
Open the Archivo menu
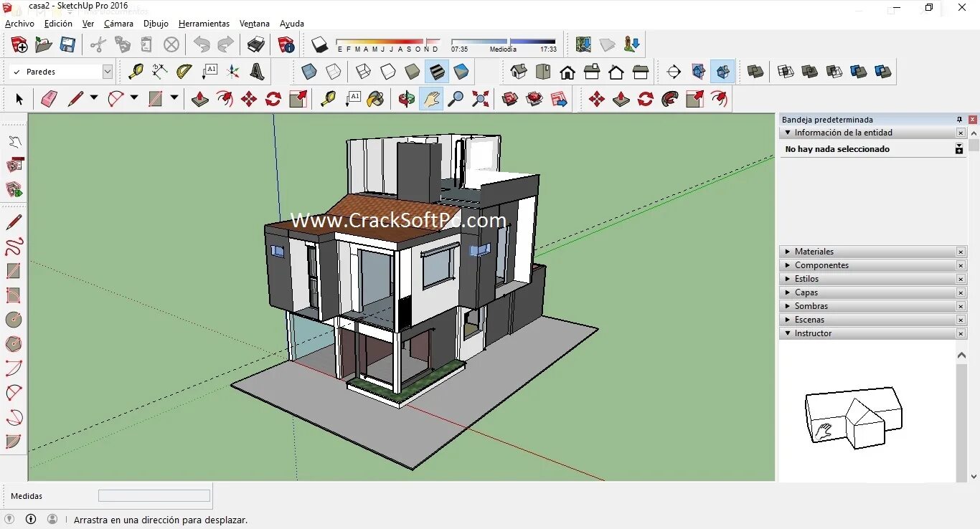coord(19,24)
